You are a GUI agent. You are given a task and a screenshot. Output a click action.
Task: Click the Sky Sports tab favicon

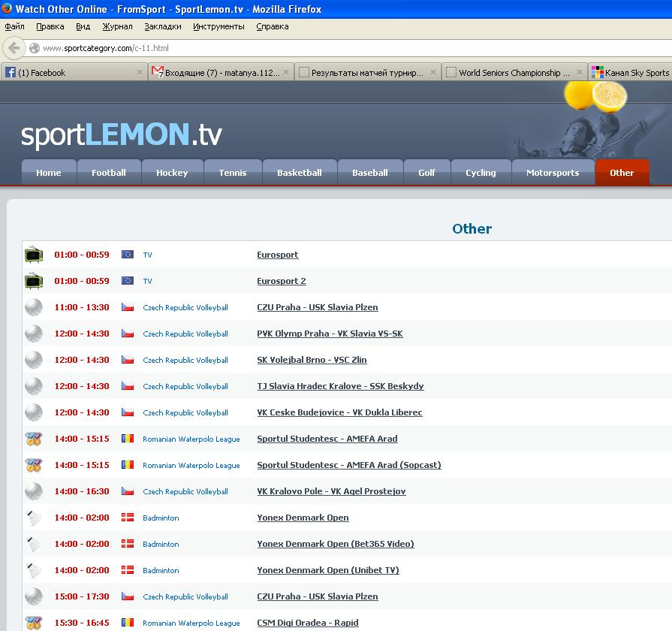598,72
